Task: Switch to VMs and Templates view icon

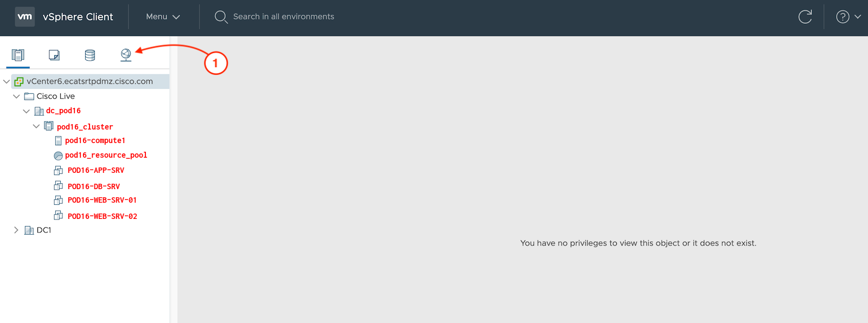Action: point(54,55)
